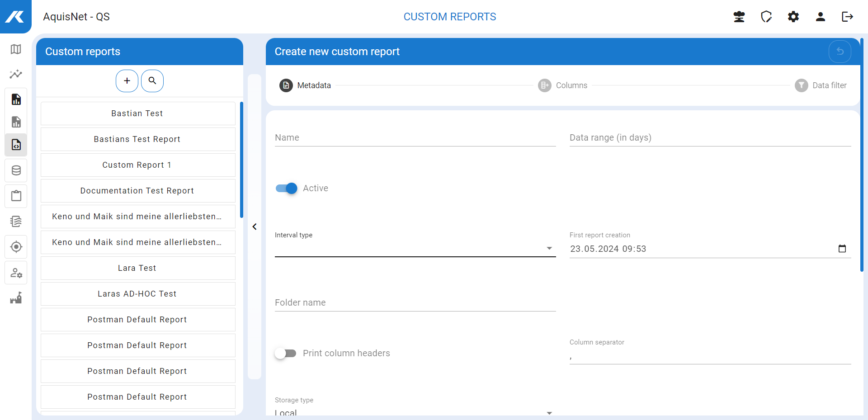Image resolution: width=868 pixels, height=420 pixels.
Task: Select the Documentation Test Report entry
Action: point(137,191)
